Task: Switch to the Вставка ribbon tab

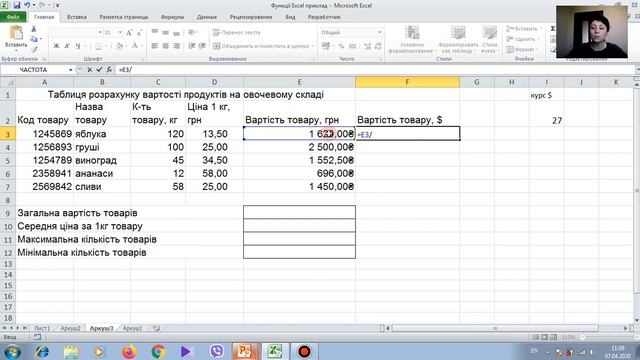Action: click(77, 17)
